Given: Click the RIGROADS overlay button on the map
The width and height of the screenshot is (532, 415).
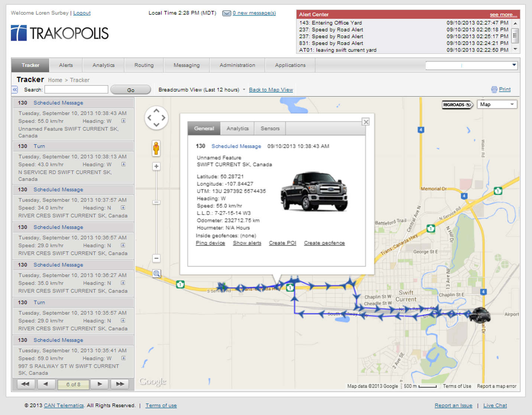Looking at the screenshot, I should [x=457, y=105].
